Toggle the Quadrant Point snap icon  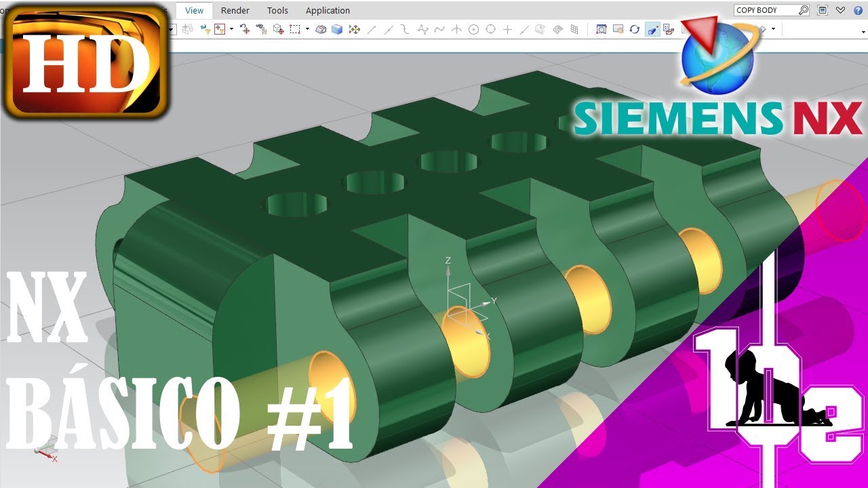coord(490,29)
